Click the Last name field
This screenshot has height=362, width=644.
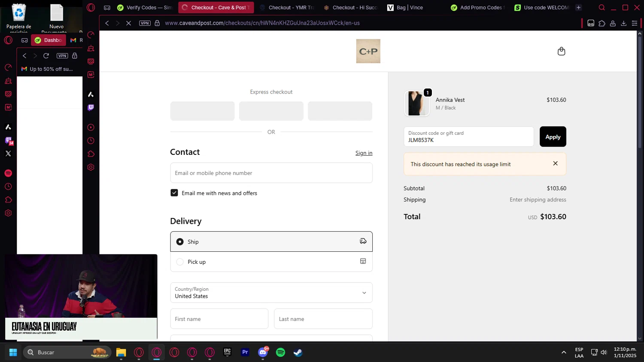(323, 319)
